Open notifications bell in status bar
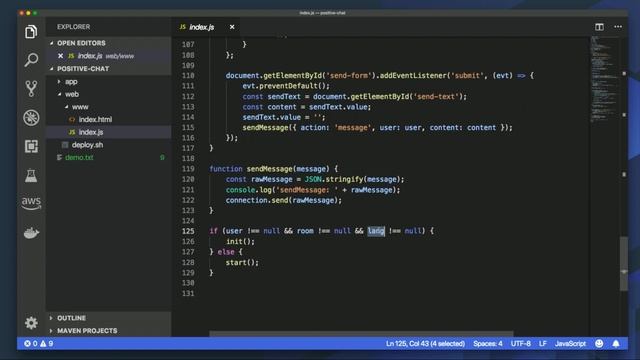Image resolution: width=640 pixels, height=360 pixels. [616, 344]
